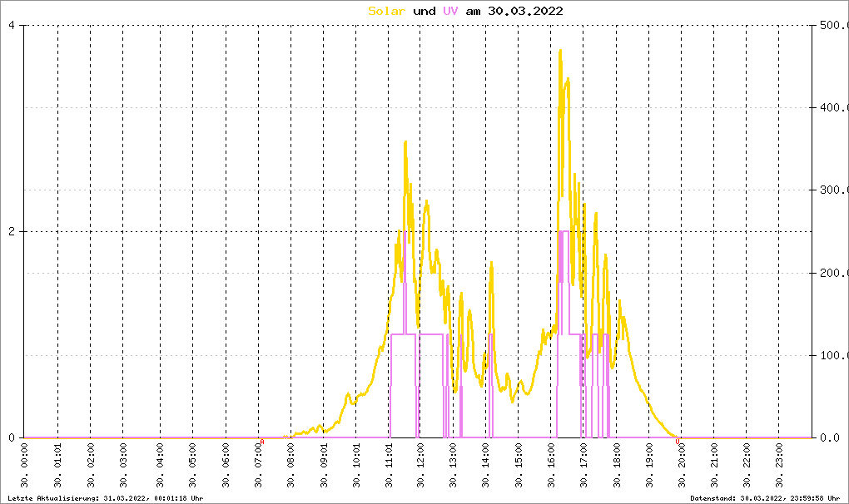Click the left axis value 4

click(12, 25)
